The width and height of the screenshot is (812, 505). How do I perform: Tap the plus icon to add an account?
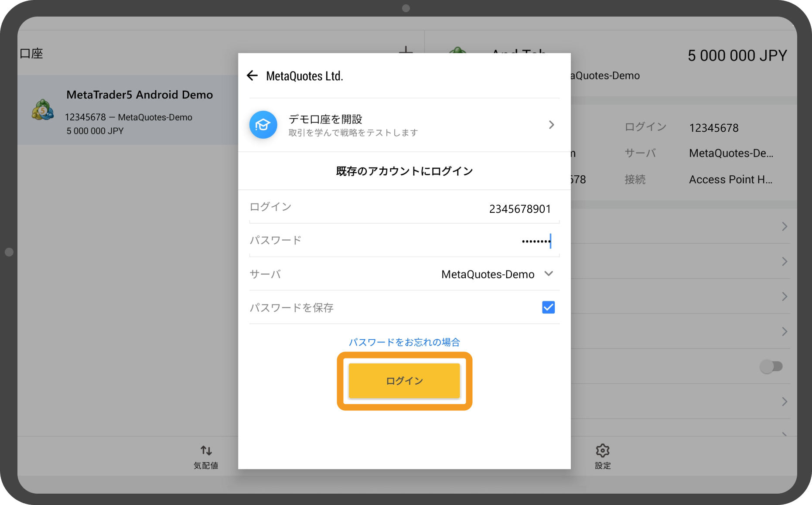406,50
